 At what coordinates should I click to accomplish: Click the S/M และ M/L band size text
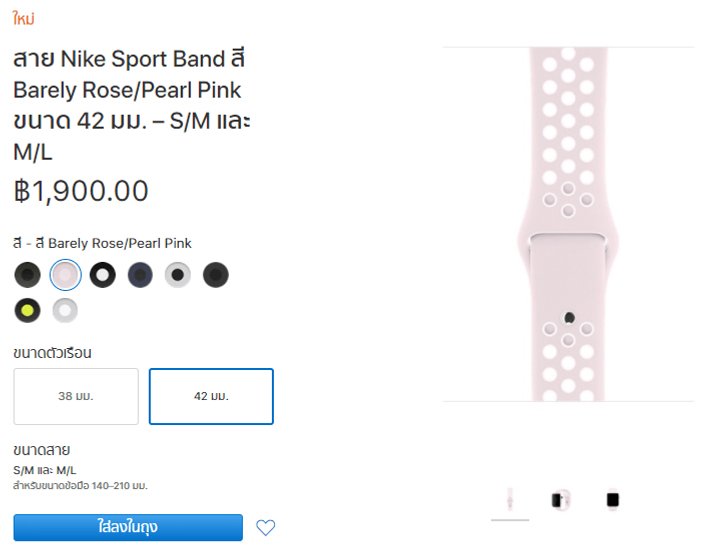[x=45, y=470]
